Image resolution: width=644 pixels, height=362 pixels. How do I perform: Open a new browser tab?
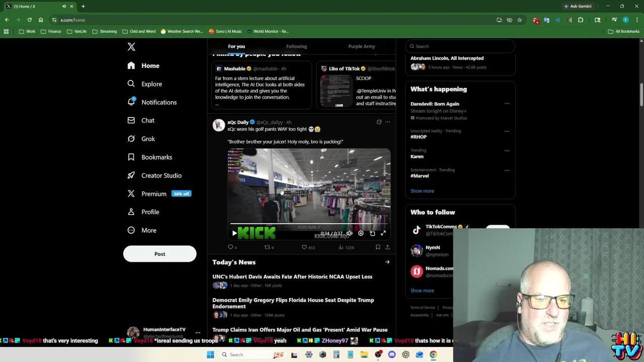pyautogui.click(x=83, y=7)
